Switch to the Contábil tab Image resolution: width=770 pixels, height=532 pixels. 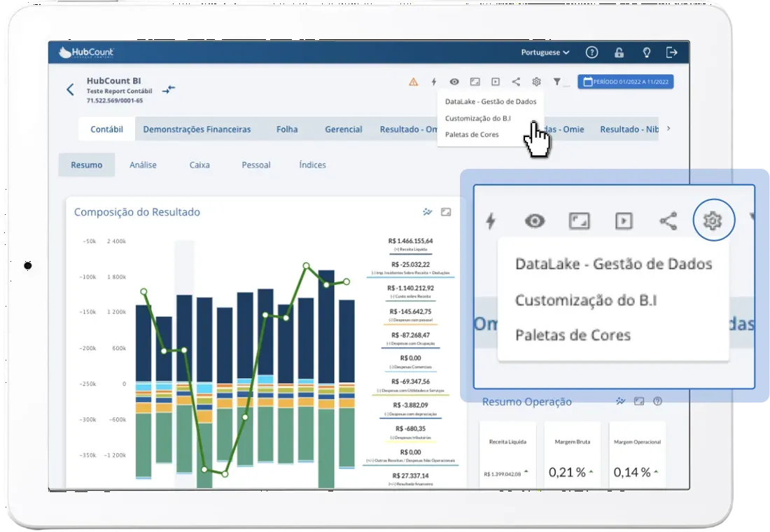pos(106,129)
